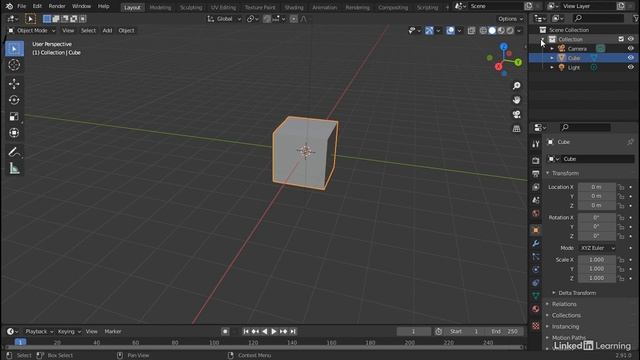Play animation forward
The height and width of the screenshot is (360, 640).
point(274,331)
